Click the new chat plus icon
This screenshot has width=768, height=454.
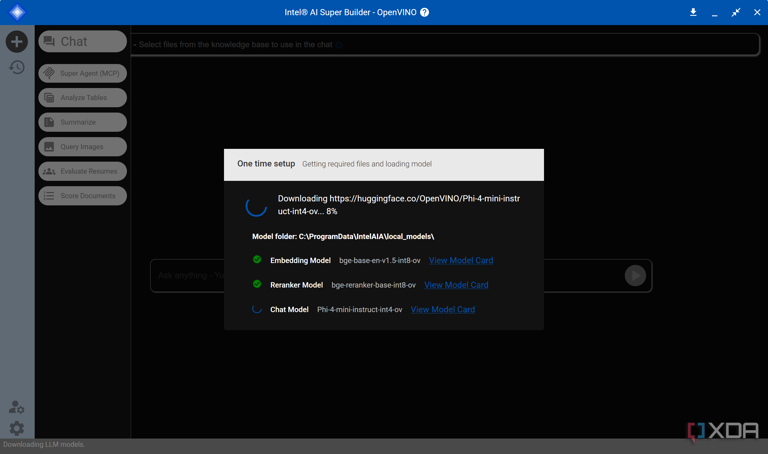pyautogui.click(x=16, y=41)
